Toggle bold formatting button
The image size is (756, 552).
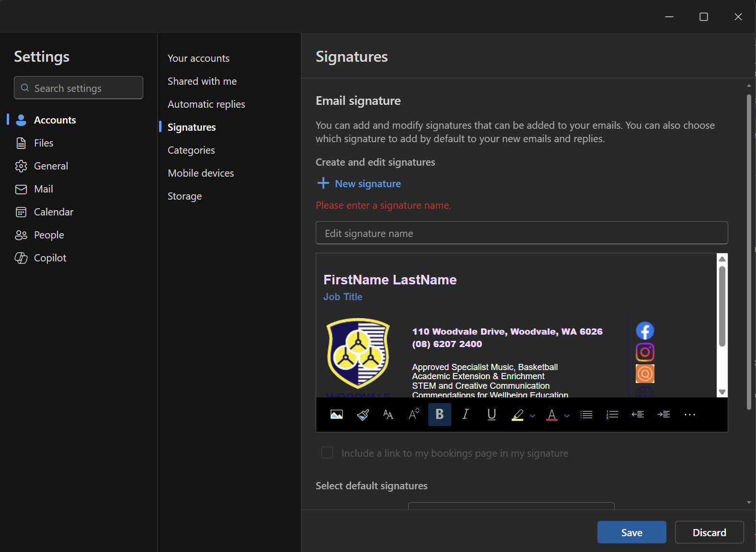coord(439,415)
